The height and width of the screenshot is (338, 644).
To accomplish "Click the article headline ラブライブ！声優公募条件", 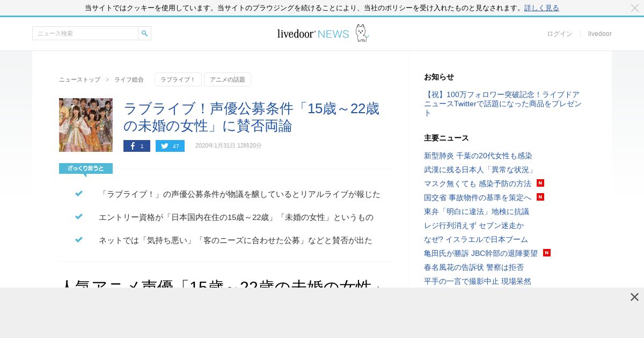I will 251,117.
